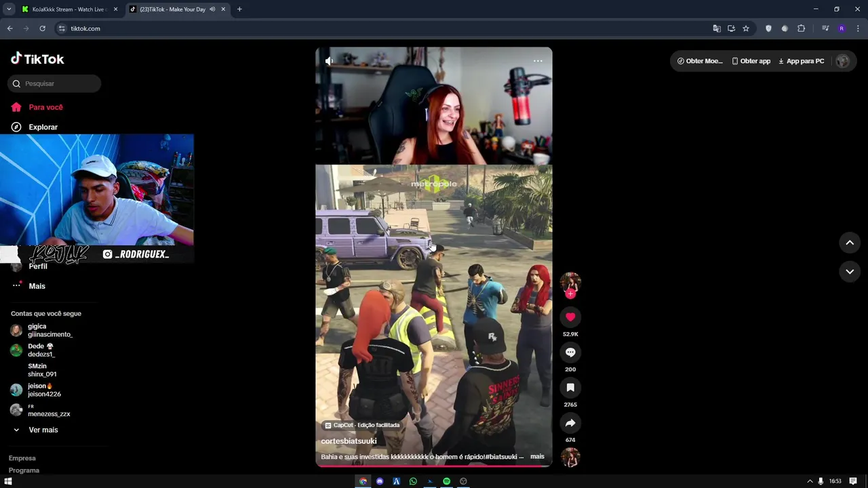The width and height of the screenshot is (868, 488).
Task: Open Spotify from the taskbar
Action: pyautogui.click(x=446, y=481)
